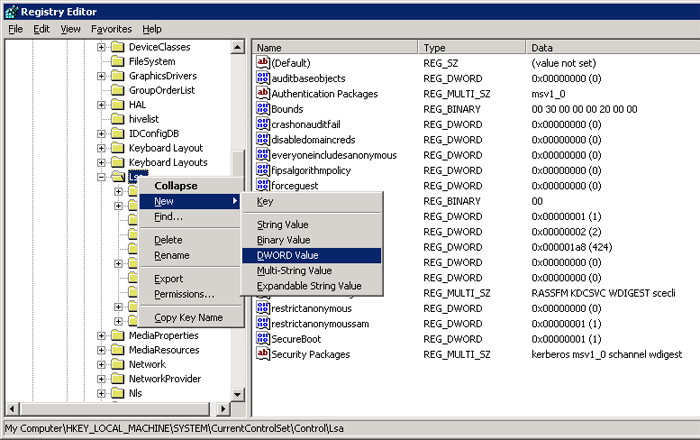Click the Name column header
Screen dimensions: 700x440
tap(335, 47)
